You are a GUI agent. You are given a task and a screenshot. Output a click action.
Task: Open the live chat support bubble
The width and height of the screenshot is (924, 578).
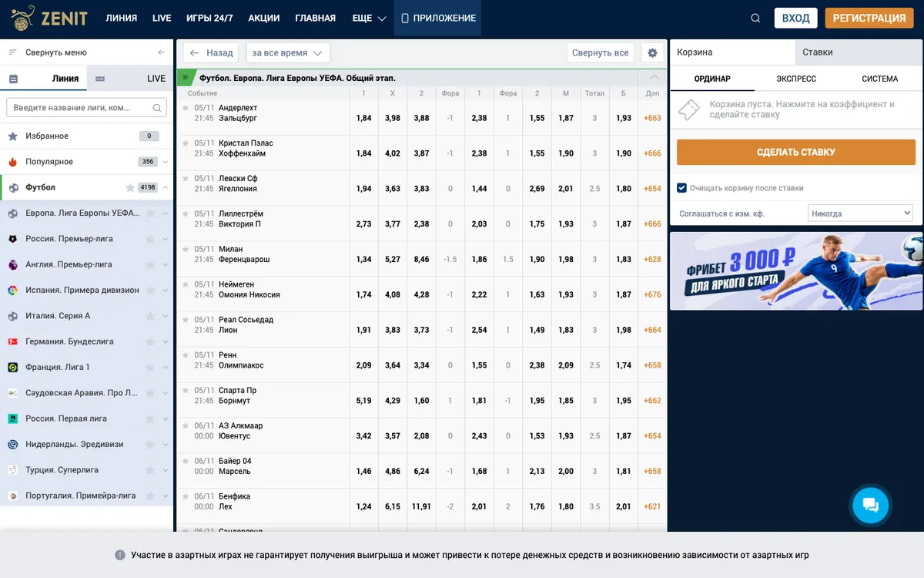870,506
